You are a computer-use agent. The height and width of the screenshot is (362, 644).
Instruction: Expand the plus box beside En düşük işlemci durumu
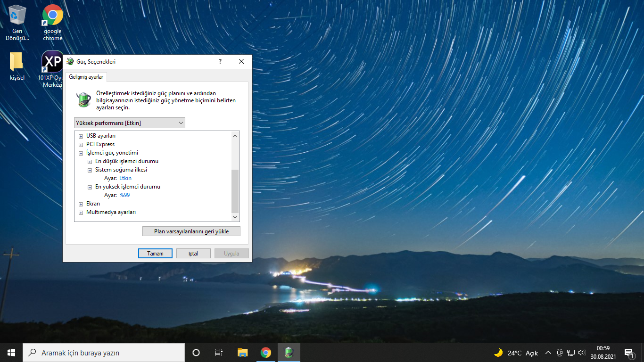point(90,162)
